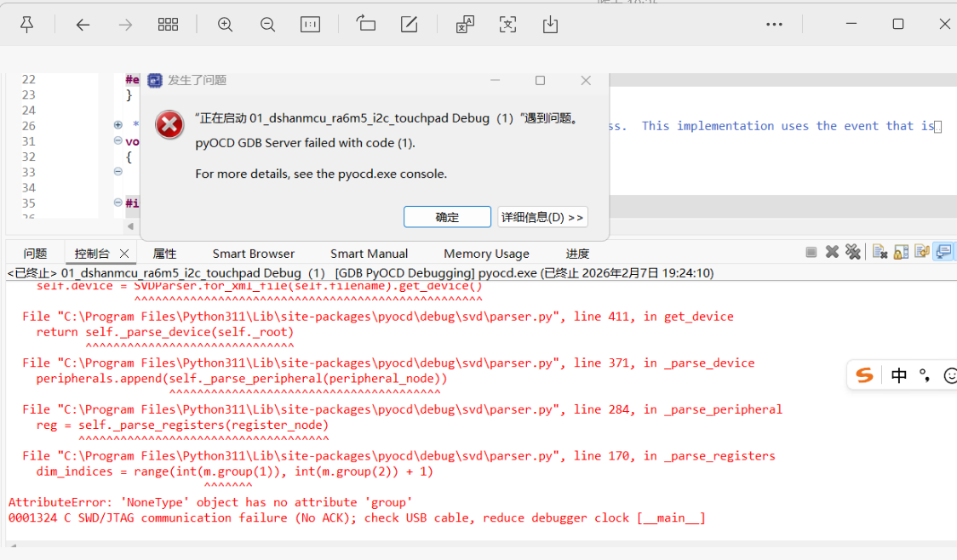The width and height of the screenshot is (957, 560).
Task: Remove all terminated launches in console
Action: click(852, 252)
